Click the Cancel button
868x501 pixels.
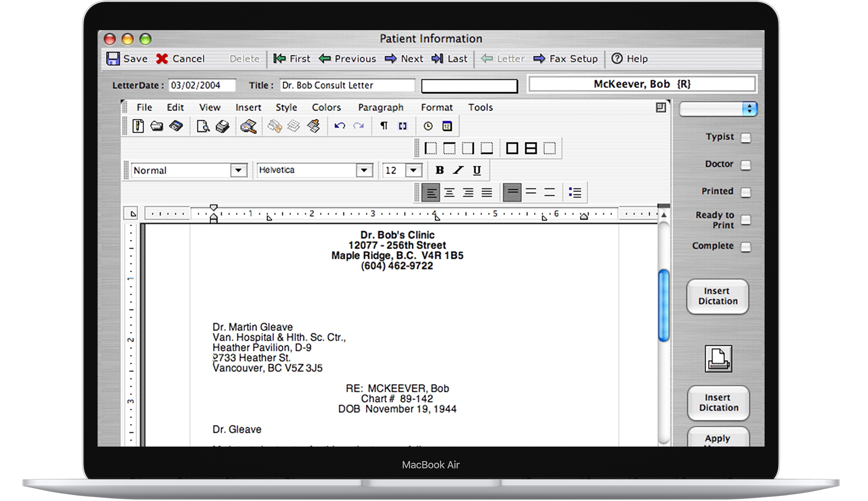point(180,59)
